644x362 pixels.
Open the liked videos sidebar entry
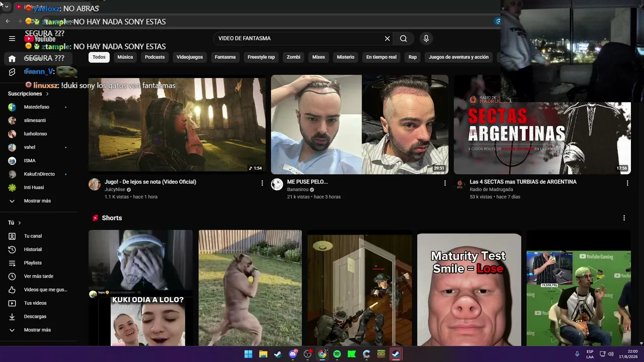(39, 290)
